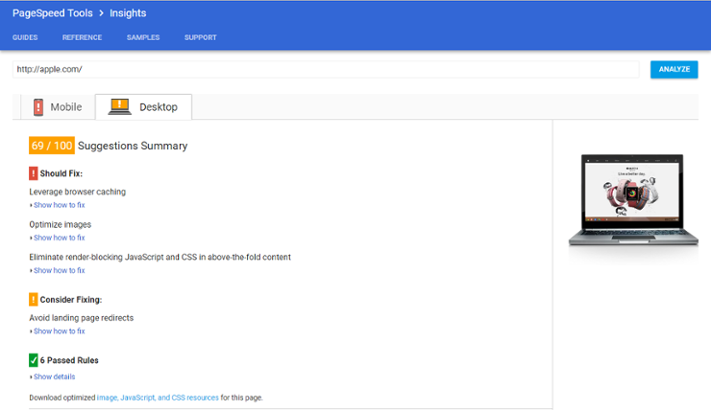Click the green Passed Rules checkmark icon
Screen dimensions: 711x410
(x=34, y=360)
